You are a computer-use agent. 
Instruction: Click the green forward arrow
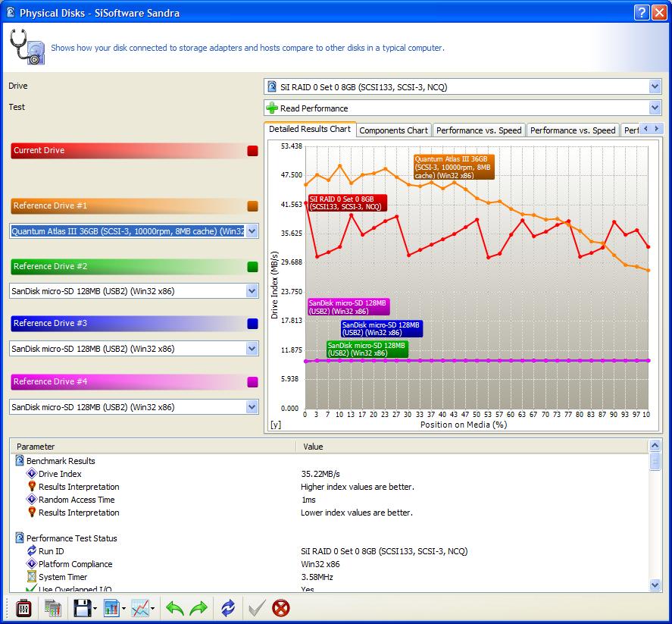198,608
